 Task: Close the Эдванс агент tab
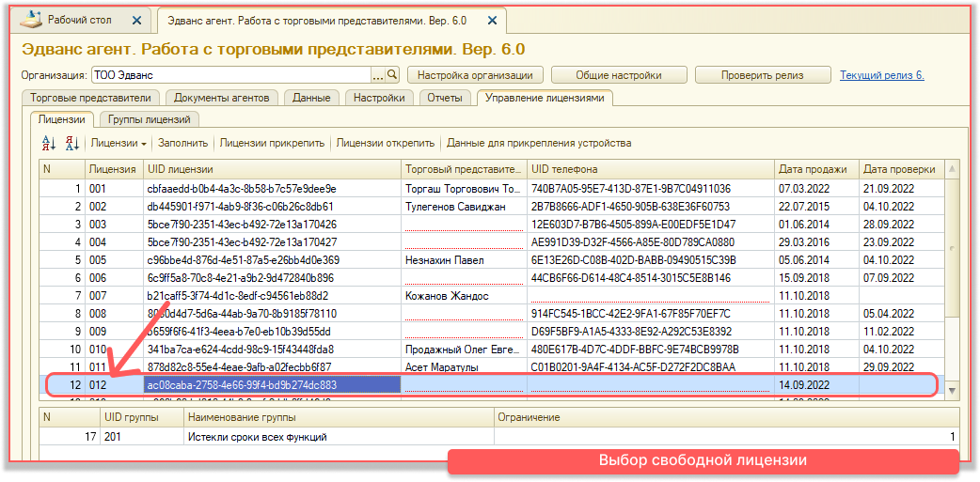(x=492, y=20)
